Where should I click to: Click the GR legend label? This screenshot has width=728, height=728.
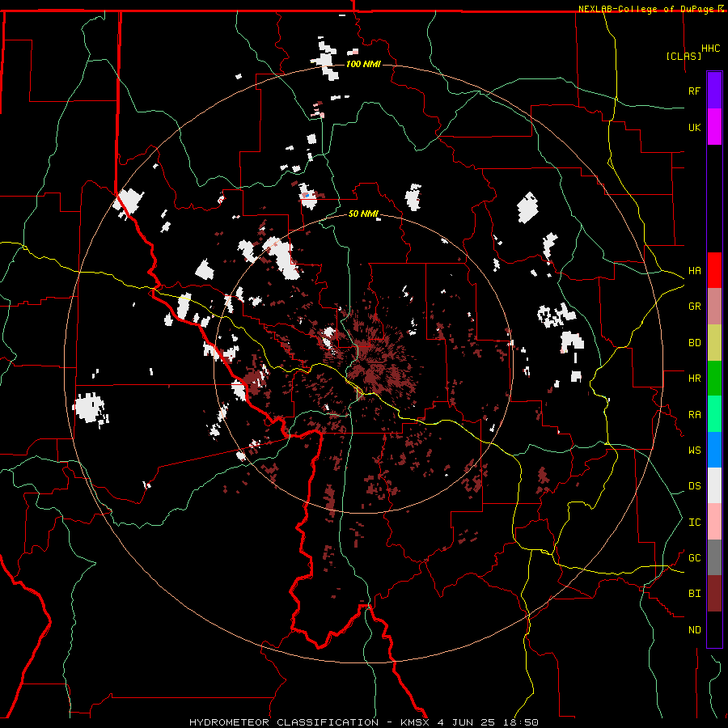tap(695, 307)
